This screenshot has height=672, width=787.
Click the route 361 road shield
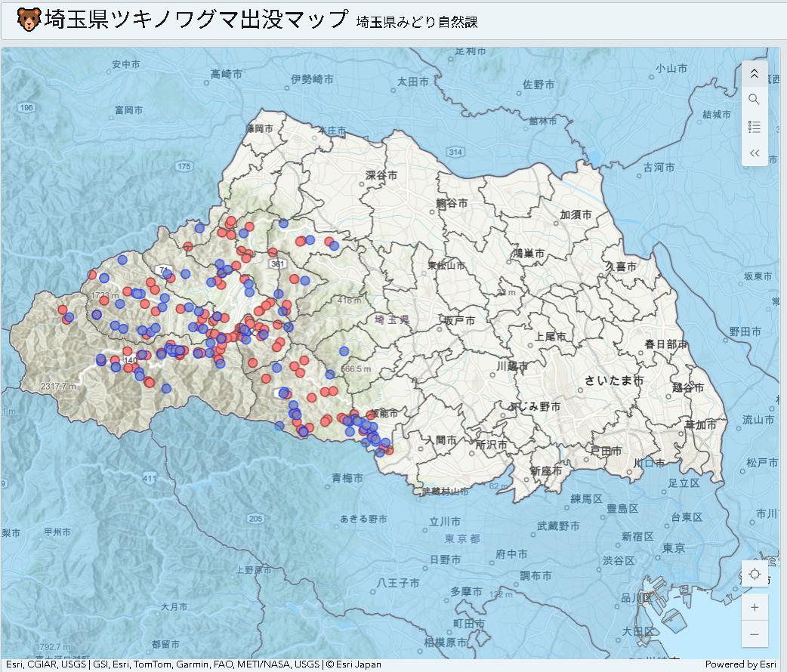pyautogui.click(x=277, y=264)
